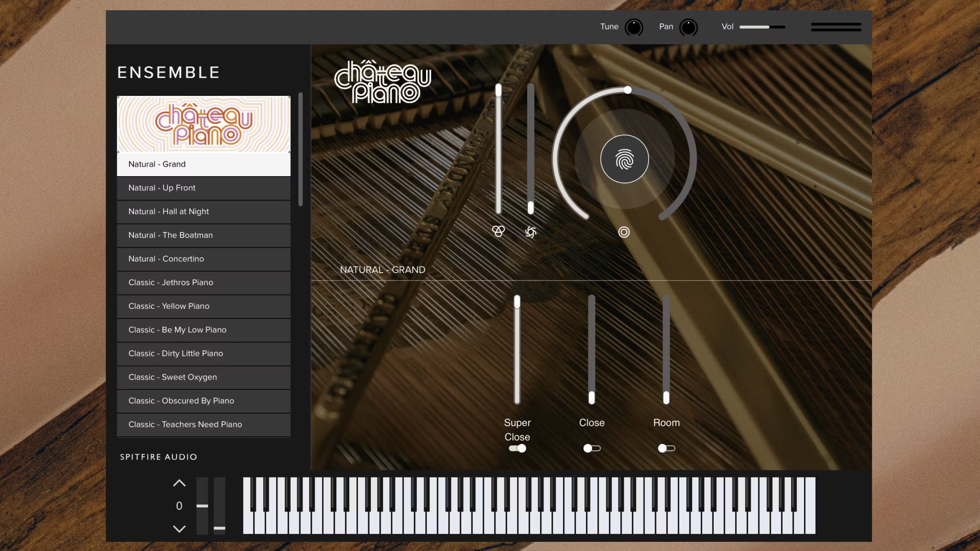
Task: Click the Vol slider in the top bar
Action: click(762, 27)
